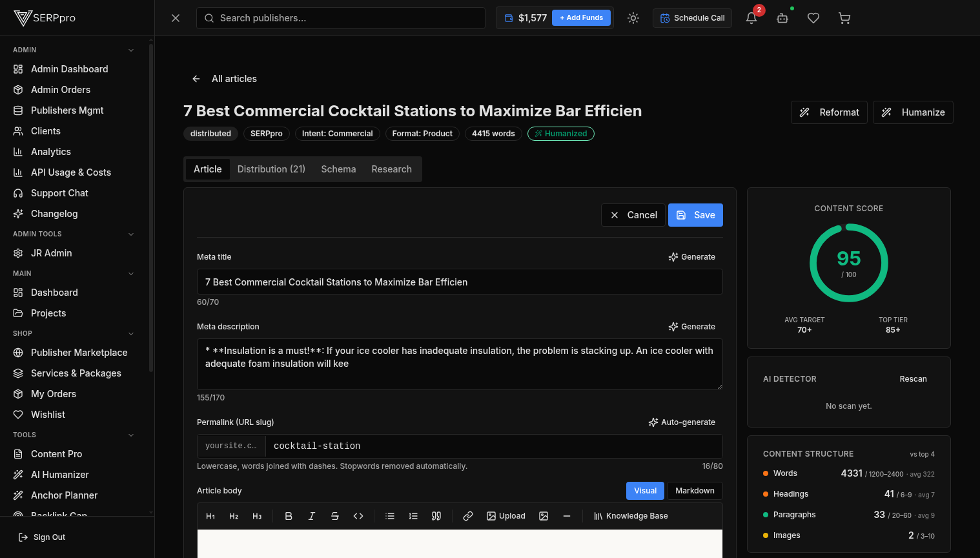980x558 pixels.
Task: Select the H2 heading tool
Action: [x=233, y=515]
